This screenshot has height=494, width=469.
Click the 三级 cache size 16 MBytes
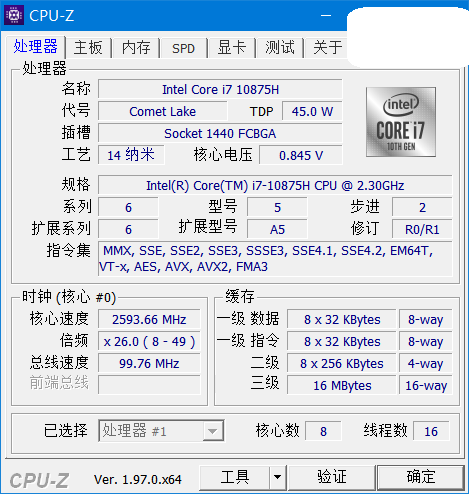pos(342,385)
